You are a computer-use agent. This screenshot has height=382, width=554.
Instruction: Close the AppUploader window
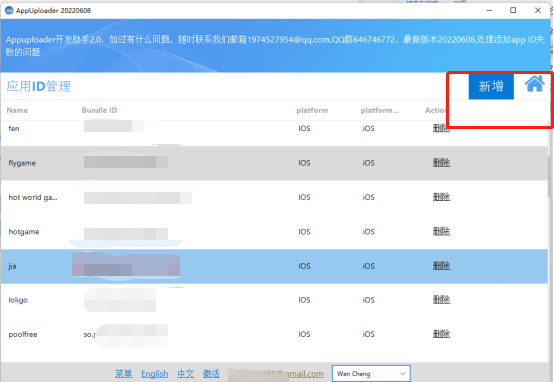[x=538, y=10]
